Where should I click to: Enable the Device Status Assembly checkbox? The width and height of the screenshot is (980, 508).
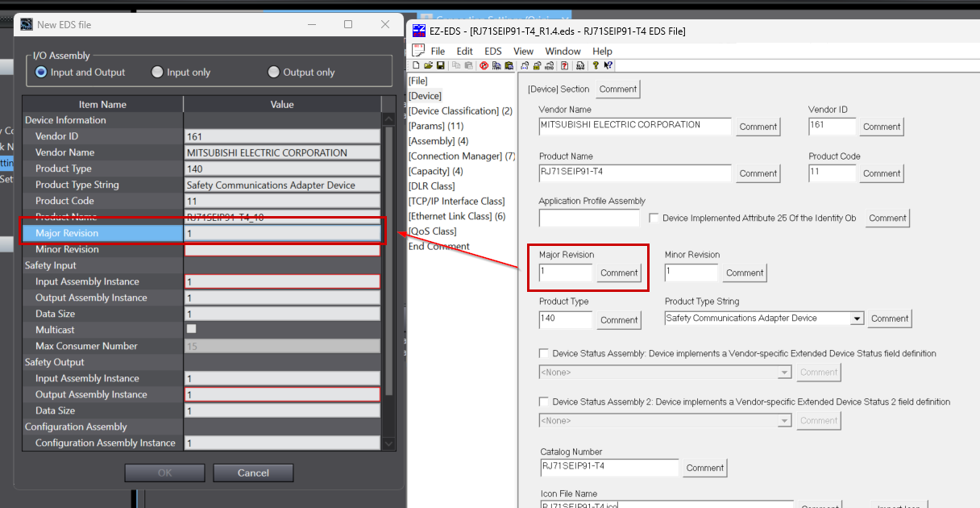[x=544, y=353]
